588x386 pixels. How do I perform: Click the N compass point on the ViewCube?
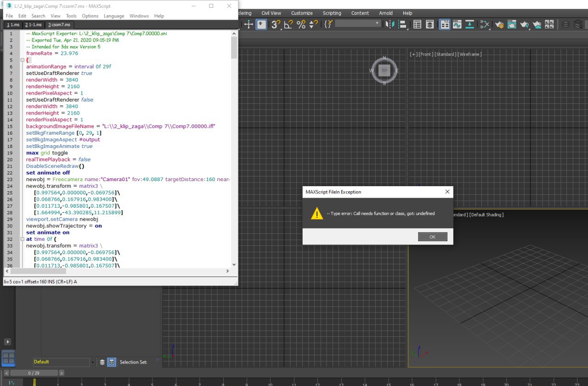point(385,58)
